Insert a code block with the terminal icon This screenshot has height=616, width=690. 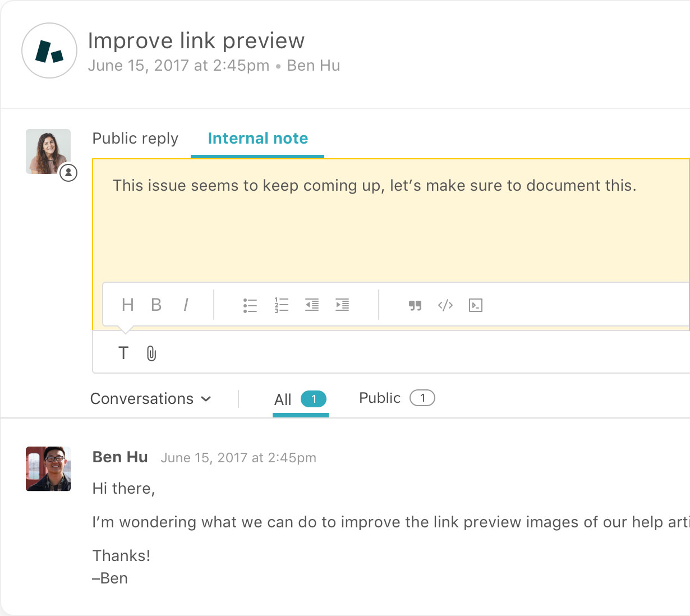click(x=476, y=305)
